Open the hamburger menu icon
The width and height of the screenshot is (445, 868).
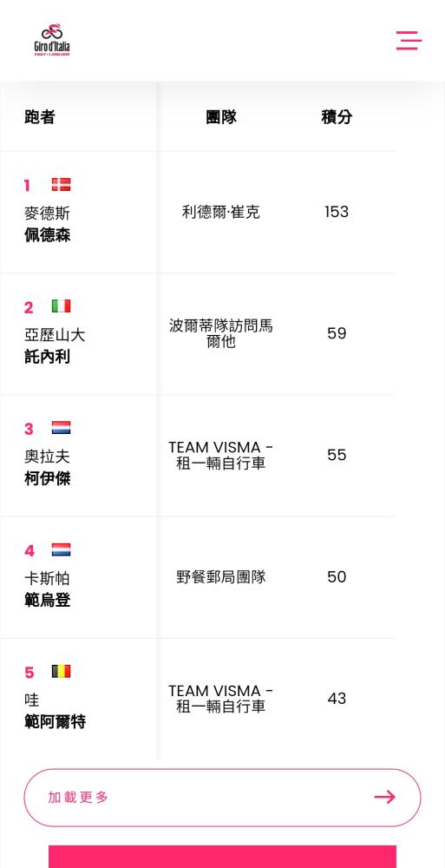409,41
